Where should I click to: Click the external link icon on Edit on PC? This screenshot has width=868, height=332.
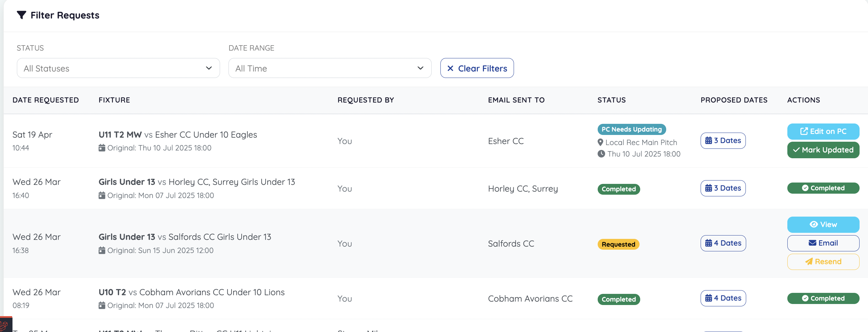[x=805, y=132]
